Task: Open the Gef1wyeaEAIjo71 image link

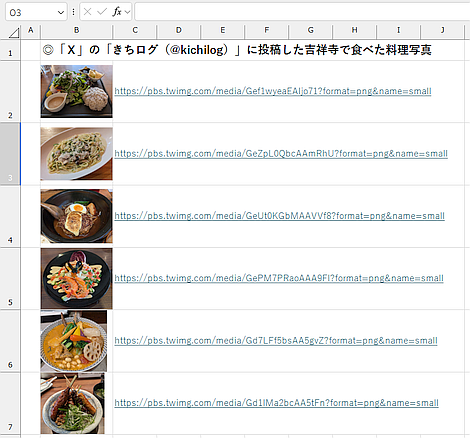Action: click(x=273, y=91)
